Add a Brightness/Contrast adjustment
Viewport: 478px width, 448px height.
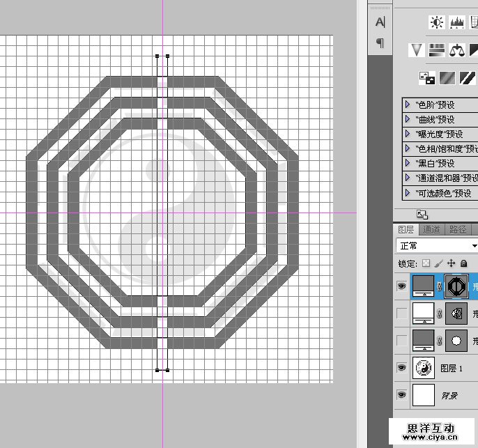point(437,23)
